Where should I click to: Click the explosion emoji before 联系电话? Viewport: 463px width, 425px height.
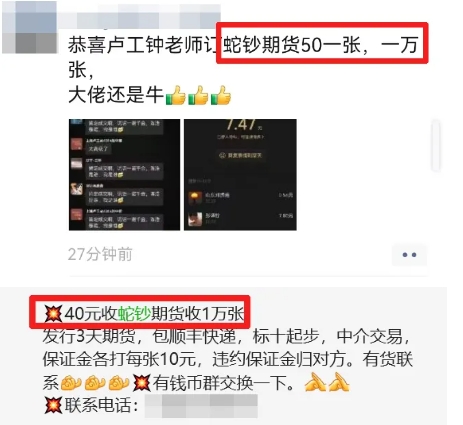(x=53, y=405)
